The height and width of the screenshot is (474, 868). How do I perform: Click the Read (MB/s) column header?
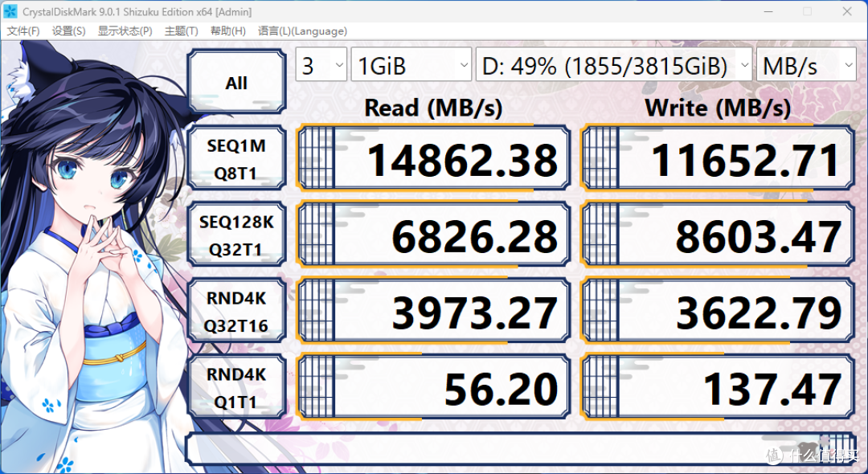pyautogui.click(x=433, y=108)
